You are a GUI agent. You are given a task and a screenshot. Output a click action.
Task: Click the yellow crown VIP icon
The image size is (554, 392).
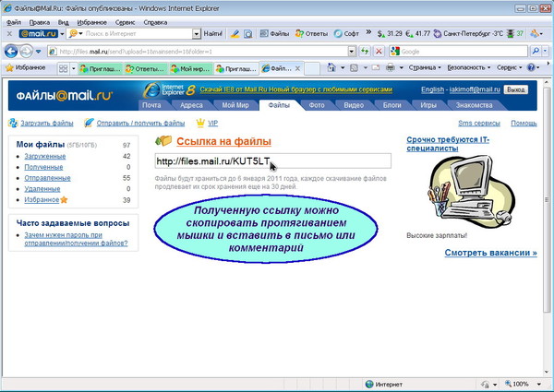click(x=200, y=123)
